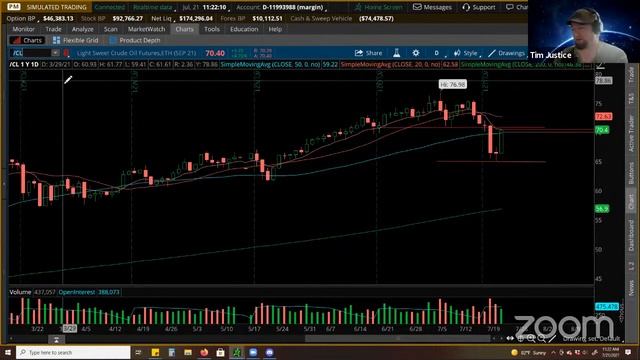
Task: Click the Volume study label
Action: (20, 292)
